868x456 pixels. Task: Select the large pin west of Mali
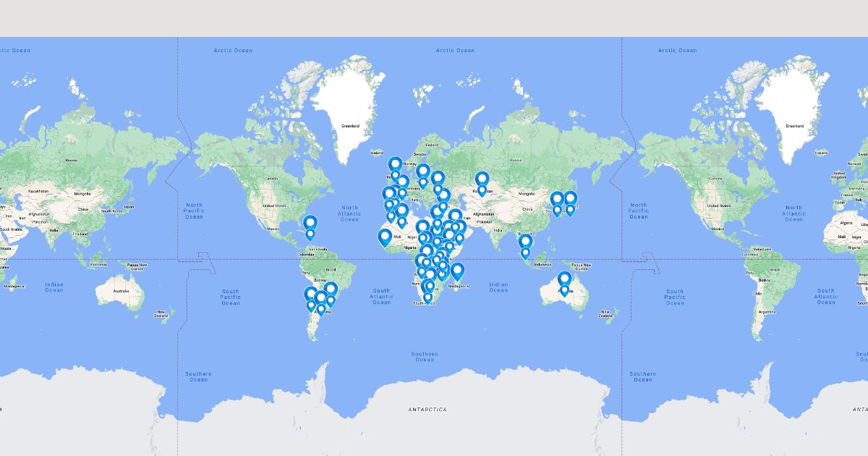385,238
